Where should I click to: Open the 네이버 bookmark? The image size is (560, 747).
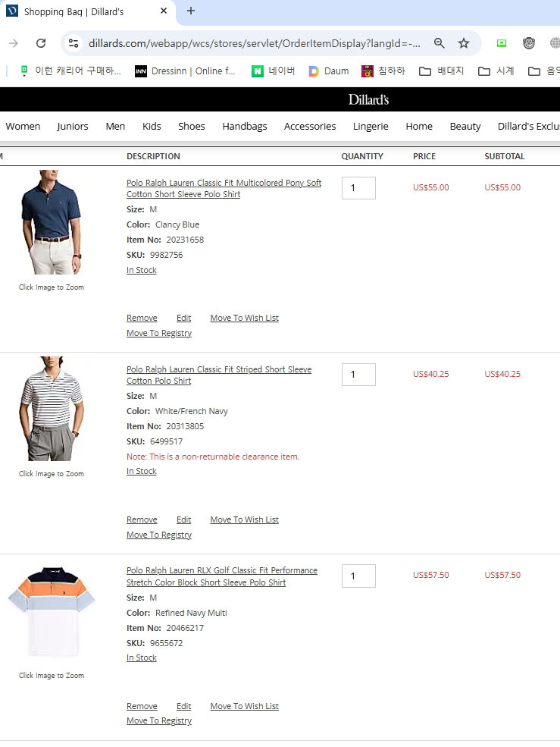point(274,71)
